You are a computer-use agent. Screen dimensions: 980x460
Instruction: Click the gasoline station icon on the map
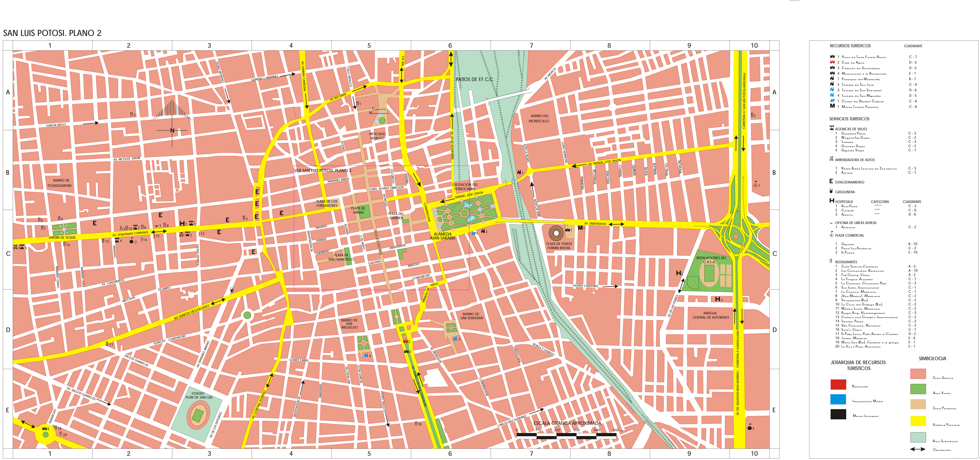coord(232,290)
